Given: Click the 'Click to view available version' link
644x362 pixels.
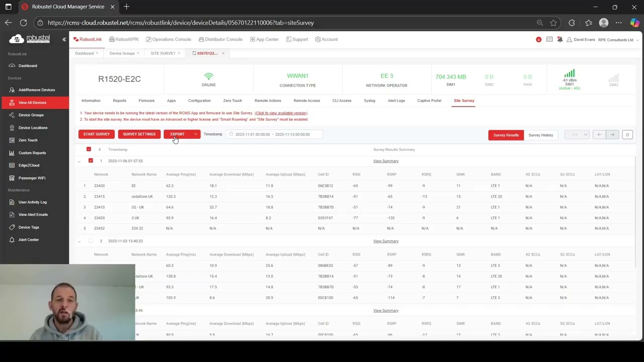Looking at the screenshot, I should click(x=281, y=113).
